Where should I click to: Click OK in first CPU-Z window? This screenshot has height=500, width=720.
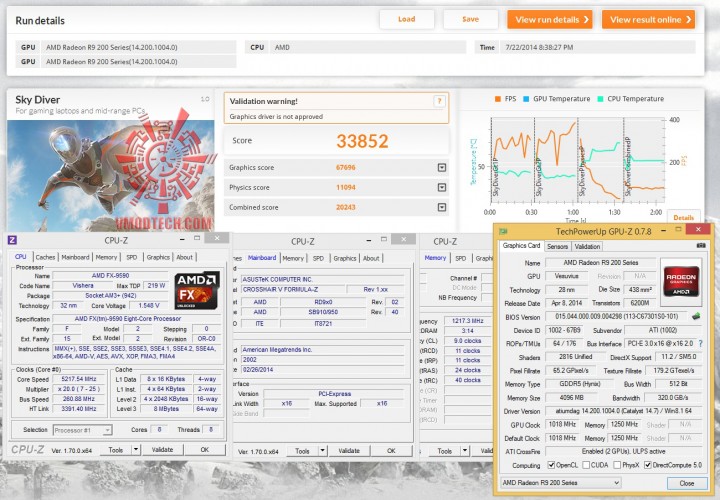tap(205, 450)
